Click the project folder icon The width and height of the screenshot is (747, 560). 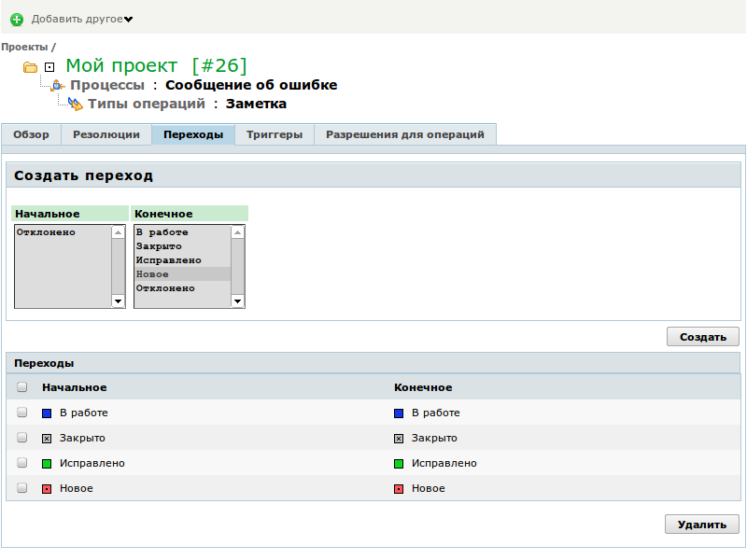[x=30, y=67]
